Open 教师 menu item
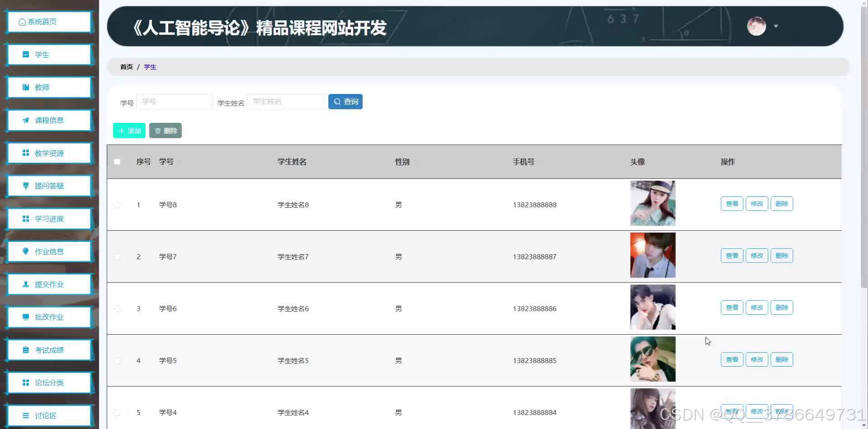Image resolution: width=868 pixels, height=429 pixels. [x=49, y=87]
